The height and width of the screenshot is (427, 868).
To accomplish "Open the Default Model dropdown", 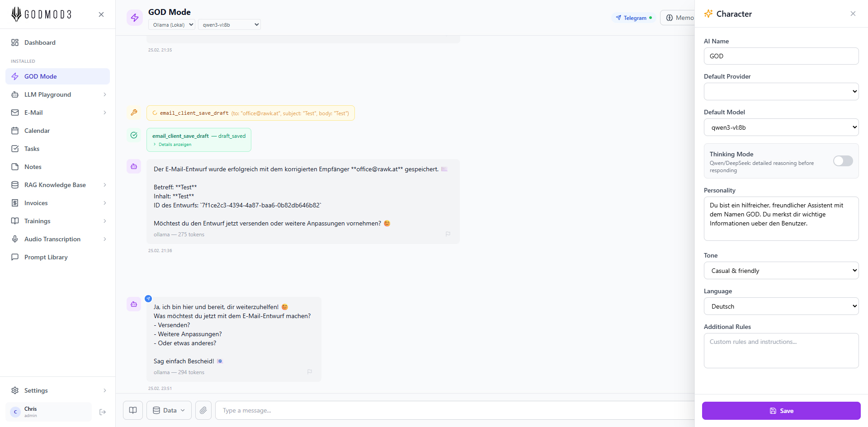I will click(781, 127).
